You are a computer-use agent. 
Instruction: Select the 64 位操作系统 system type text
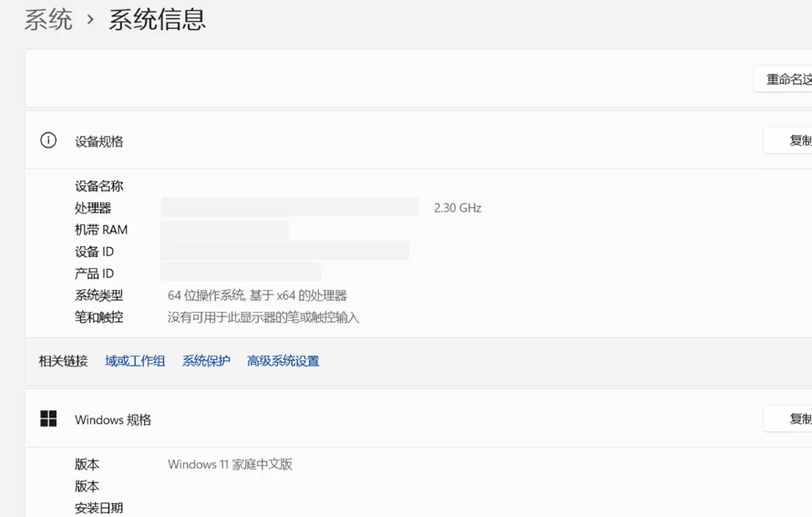pyautogui.click(x=257, y=295)
